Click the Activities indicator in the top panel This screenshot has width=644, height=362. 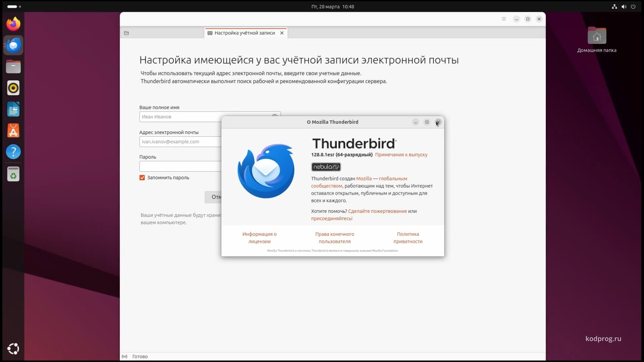point(14,6)
